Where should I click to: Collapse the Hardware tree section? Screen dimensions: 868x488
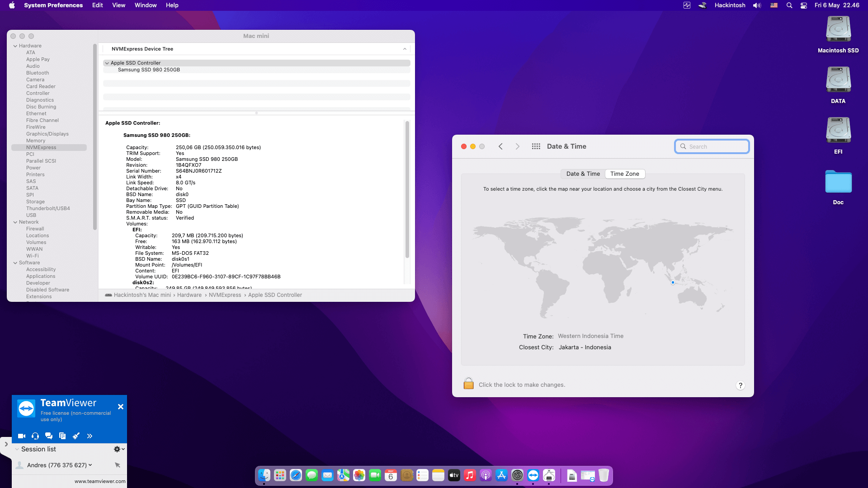click(15, 46)
